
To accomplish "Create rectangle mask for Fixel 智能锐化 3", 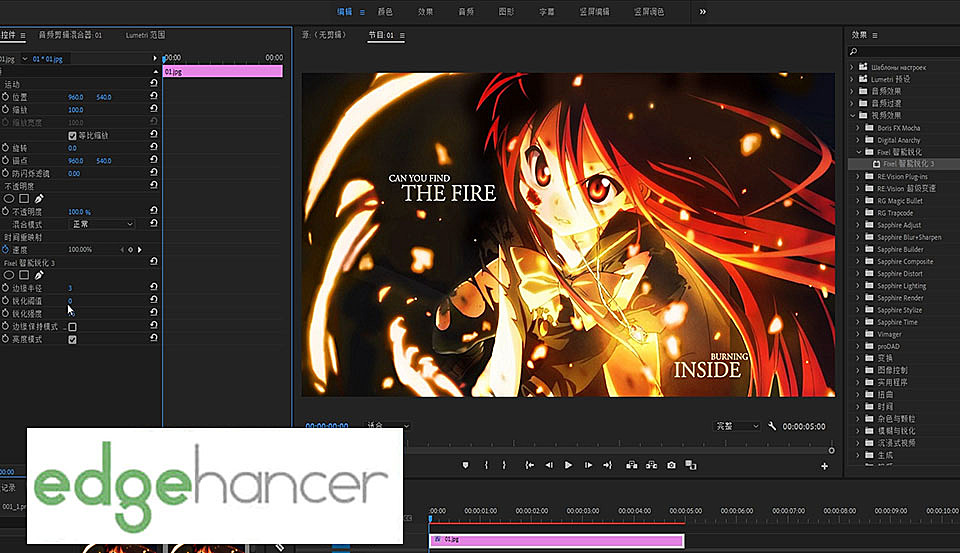I will tap(24, 275).
